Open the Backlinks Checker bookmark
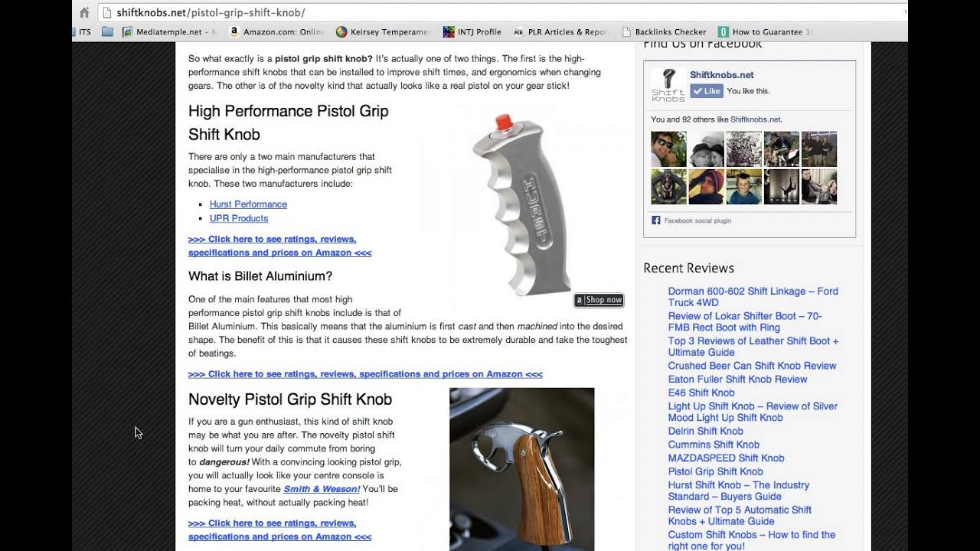 click(664, 32)
